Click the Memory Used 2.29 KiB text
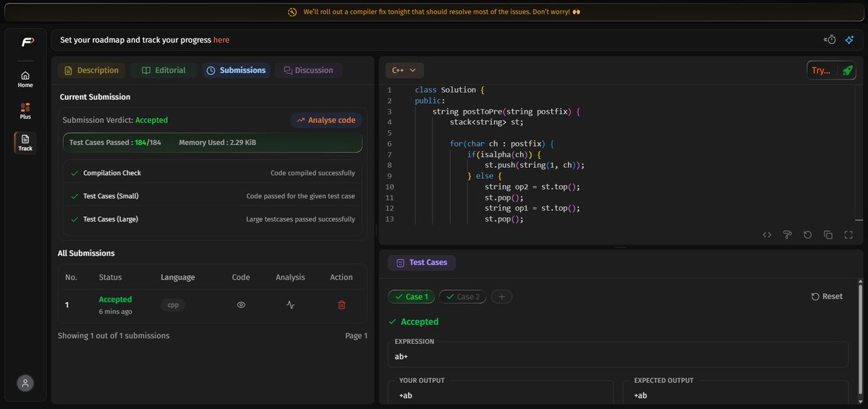Viewport: 868px width, 409px height. coord(218,143)
